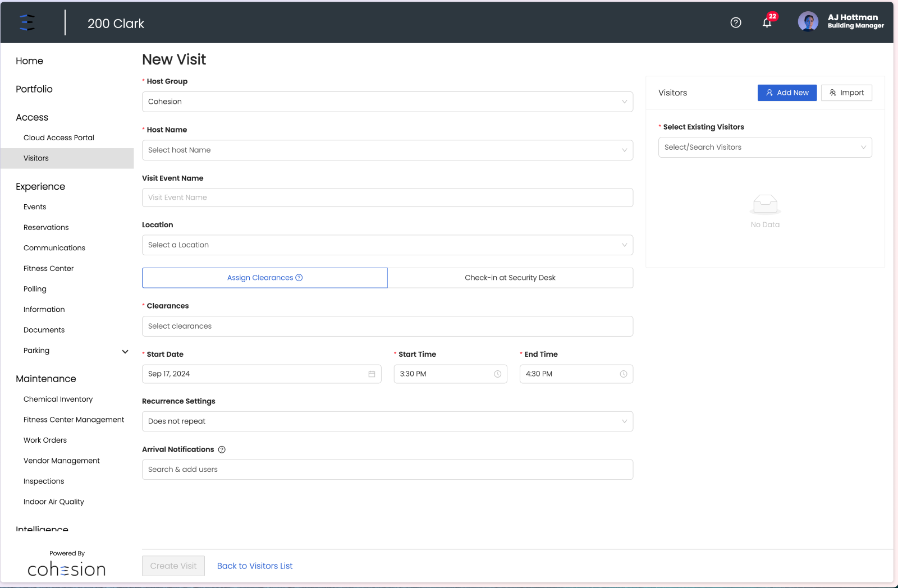Viewport: 898px width, 588px height.
Task: Click the Assign Clearances info icon
Action: pyautogui.click(x=299, y=278)
